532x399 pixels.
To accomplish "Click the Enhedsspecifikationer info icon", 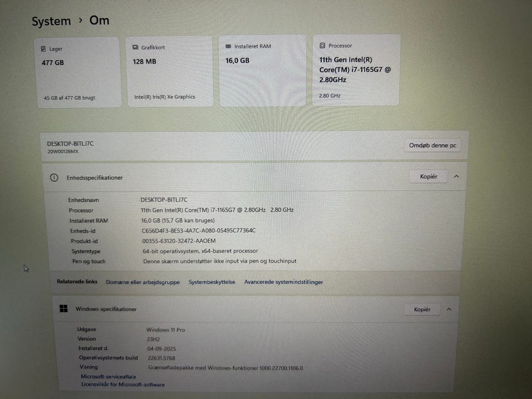I will [x=54, y=177].
